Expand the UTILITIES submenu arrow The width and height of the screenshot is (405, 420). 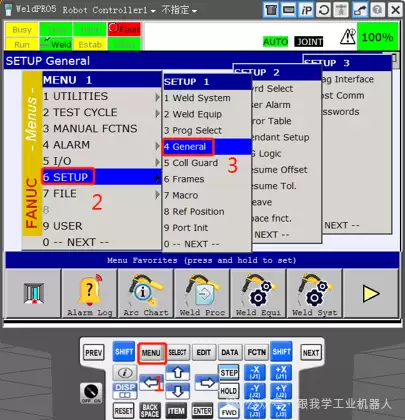(x=157, y=97)
